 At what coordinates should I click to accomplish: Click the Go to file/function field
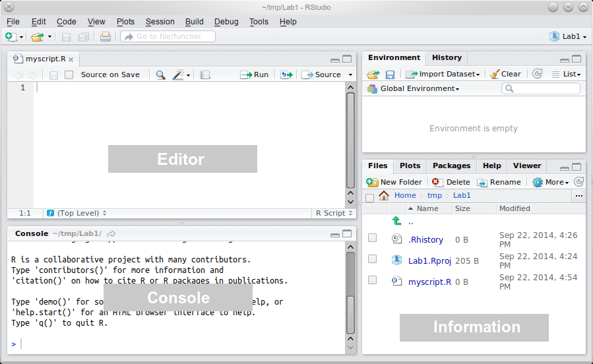coord(168,37)
